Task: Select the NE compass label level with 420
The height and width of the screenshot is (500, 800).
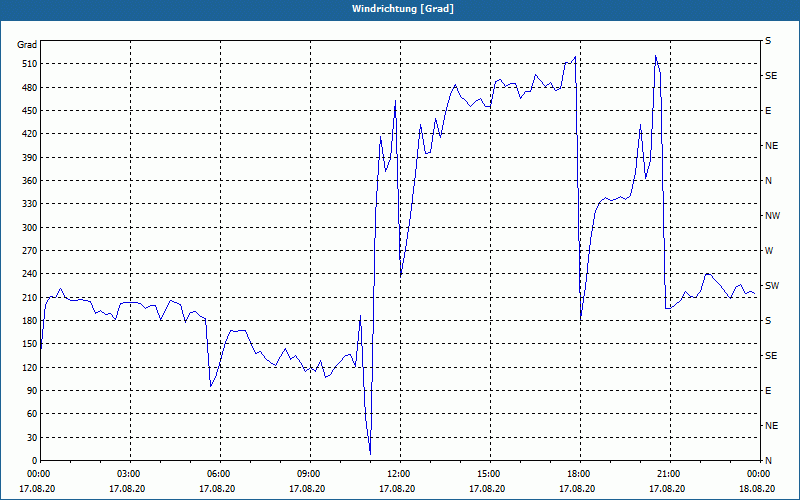Action: (771, 146)
